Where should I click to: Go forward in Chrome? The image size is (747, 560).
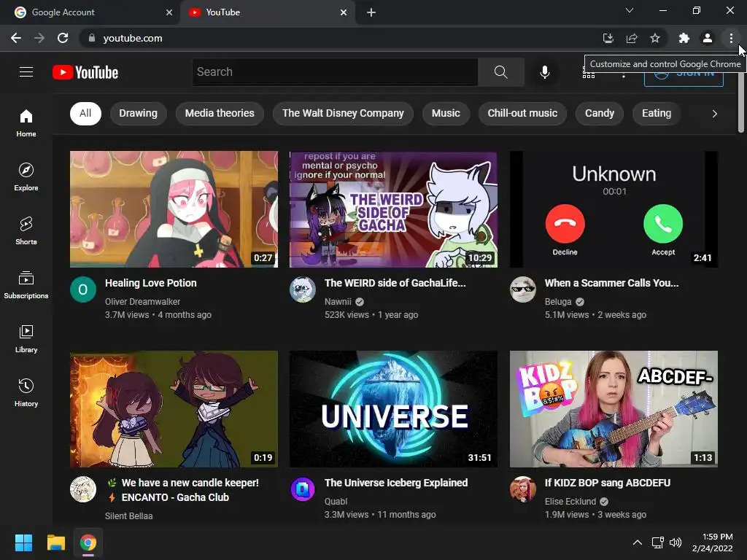39,38
